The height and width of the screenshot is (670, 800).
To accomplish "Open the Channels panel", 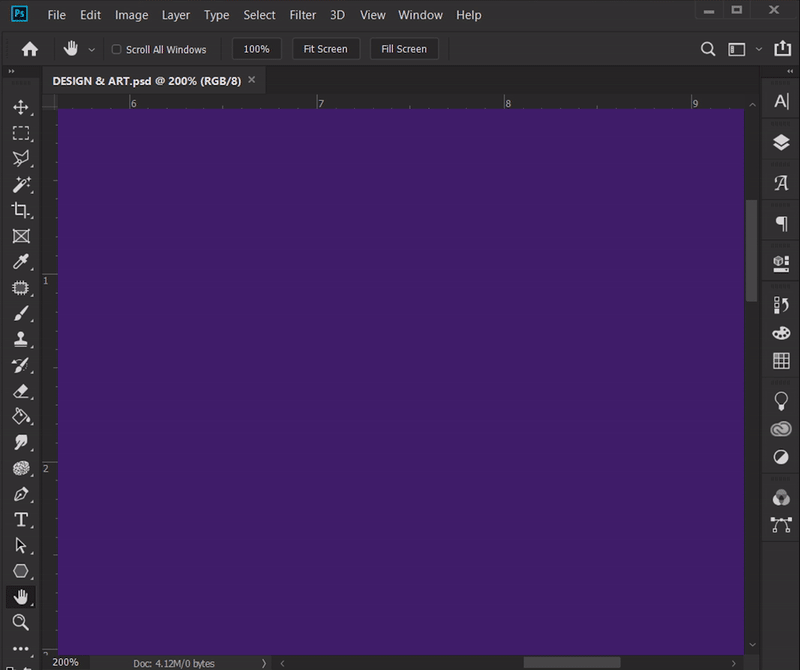I will coord(781,498).
